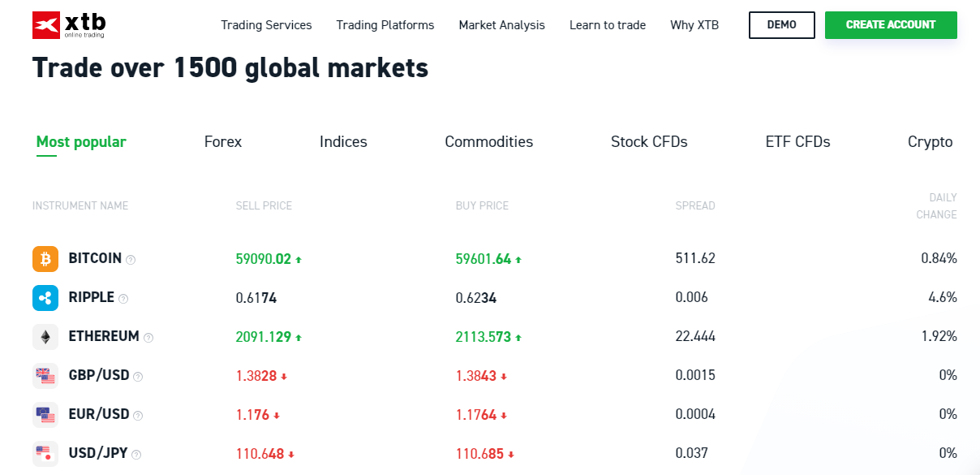Select the Commodities tab
This screenshot has width=980, height=475.
(x=488, y=142)
